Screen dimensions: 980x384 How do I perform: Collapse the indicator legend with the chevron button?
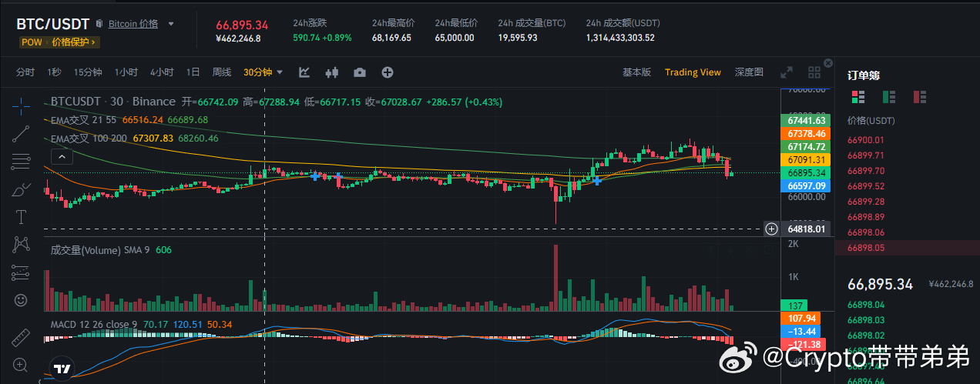[62, 156]
